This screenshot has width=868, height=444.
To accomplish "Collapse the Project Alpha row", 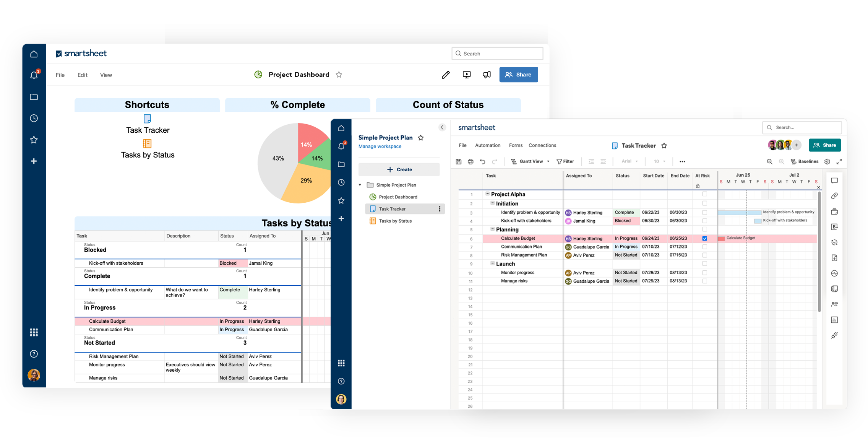I will click(487, 194).
